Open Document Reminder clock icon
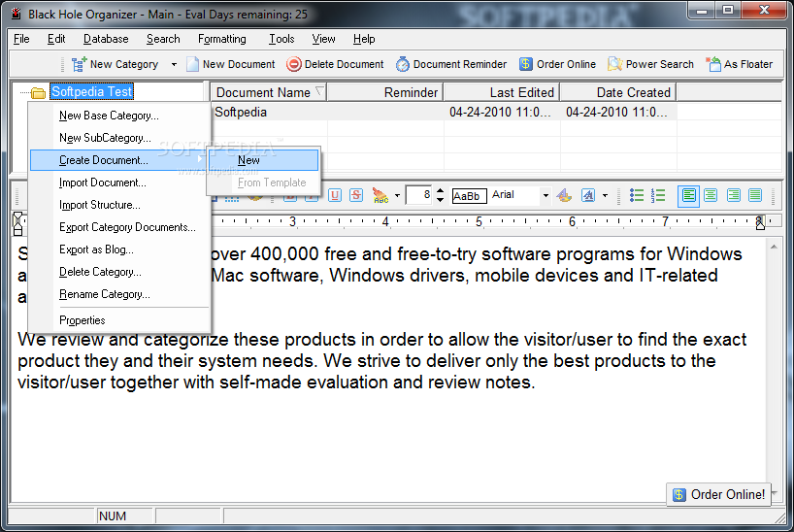Viewport: 794px width, 532px height. point(403,64)
